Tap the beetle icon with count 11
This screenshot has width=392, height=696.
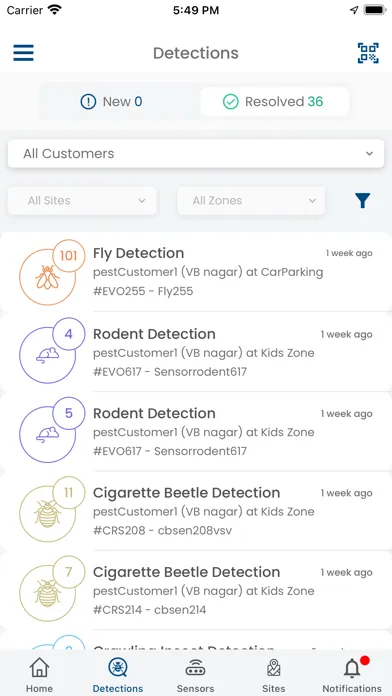48,514
